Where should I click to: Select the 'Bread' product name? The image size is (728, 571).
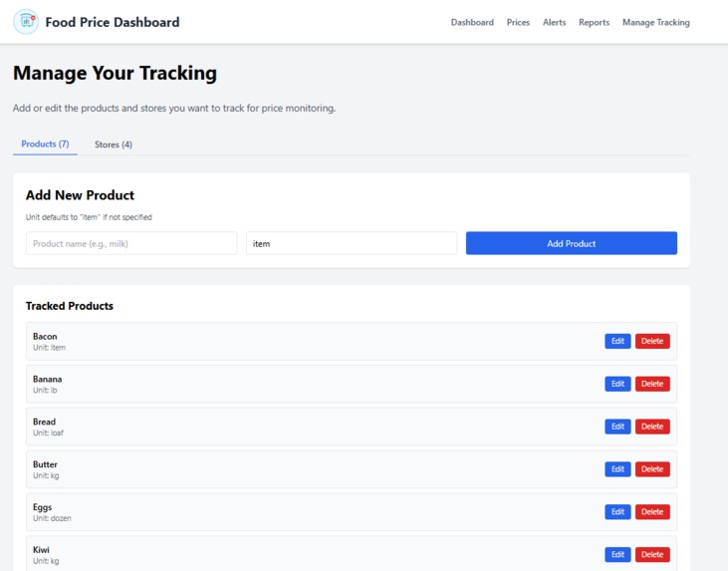(x=44, y=422)
